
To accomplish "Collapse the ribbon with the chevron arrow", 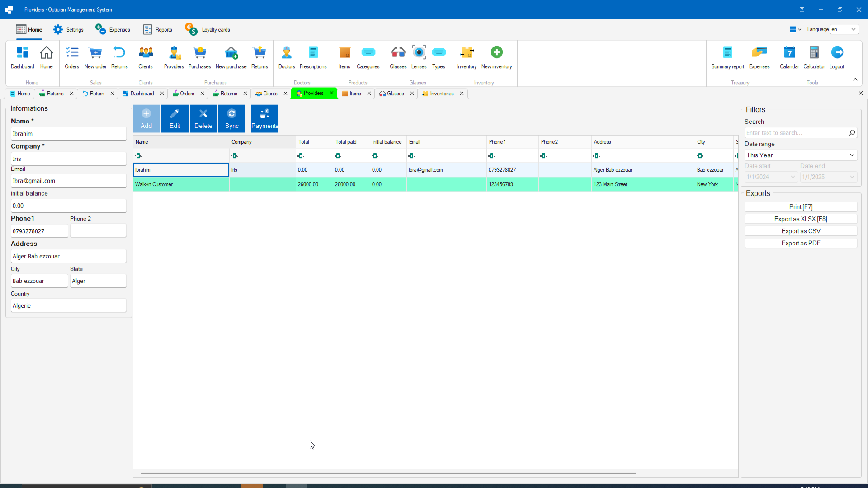I will (855, 79).
